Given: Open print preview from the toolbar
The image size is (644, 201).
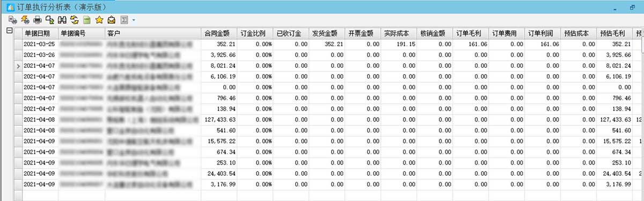Looking at the screenshot, I should click(x=13, y=20).
